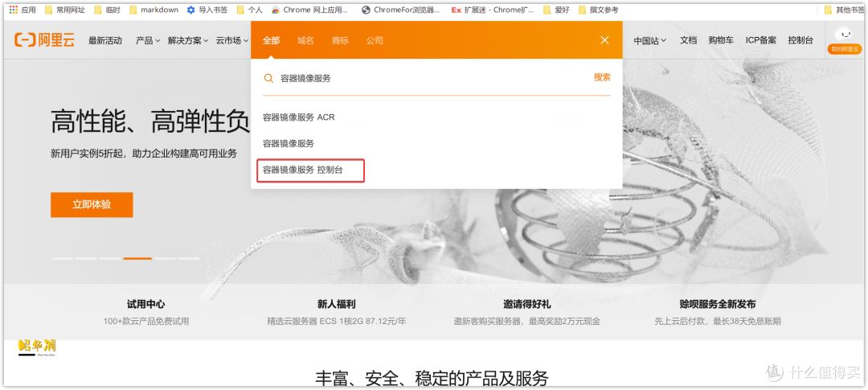The image size is (868, 390).
Task: Open Chrome 网上应用 store bookmark
Action: (310, 10)
